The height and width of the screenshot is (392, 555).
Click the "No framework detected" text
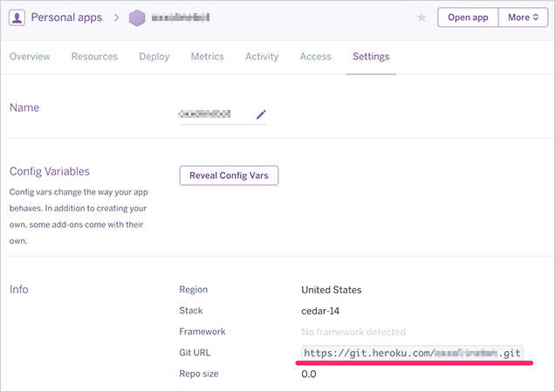click(x=353, y=332)
